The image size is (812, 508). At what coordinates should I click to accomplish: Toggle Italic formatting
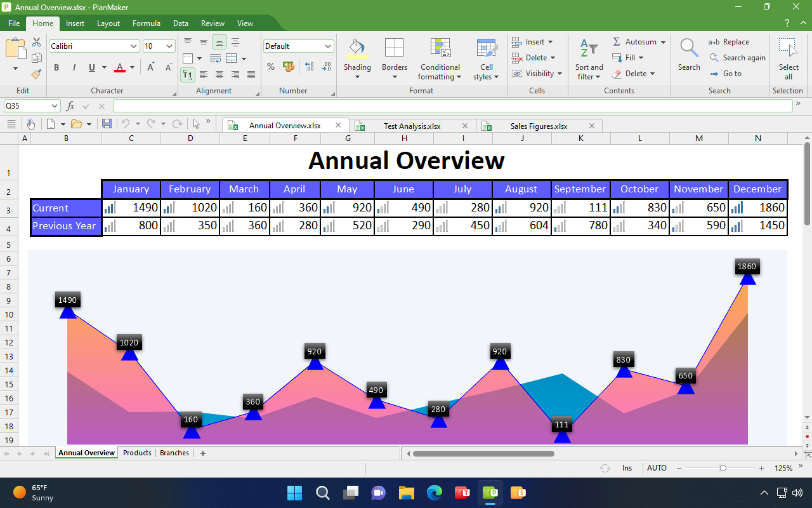[x=74, y=67]
